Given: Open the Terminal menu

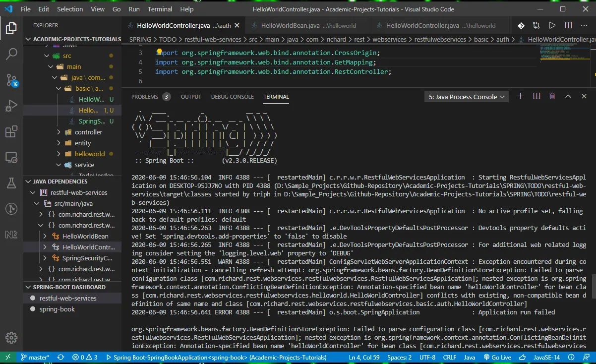Looking at the screenshot, I should click(x=160, y=9).
